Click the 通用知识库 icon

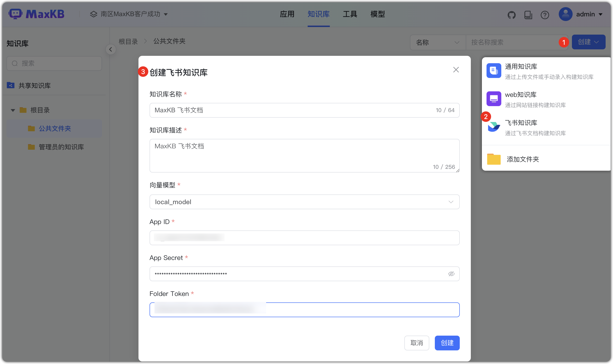click(493, 71)
